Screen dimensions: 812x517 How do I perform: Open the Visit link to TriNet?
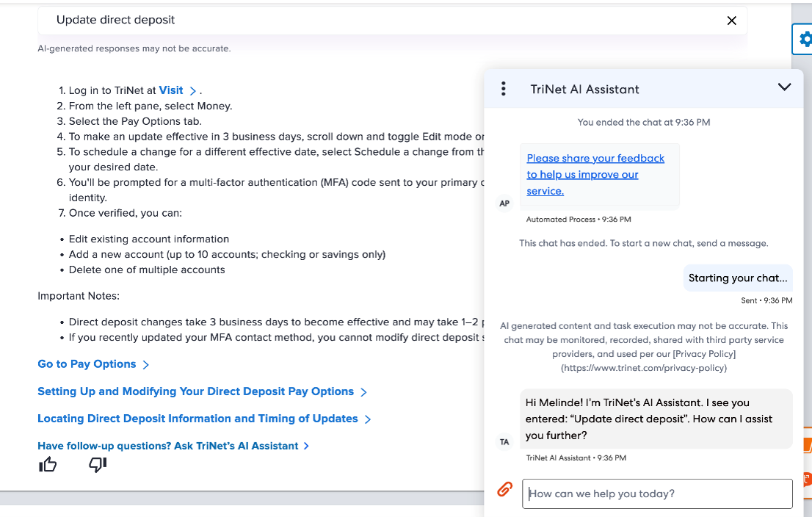point(171,90)
